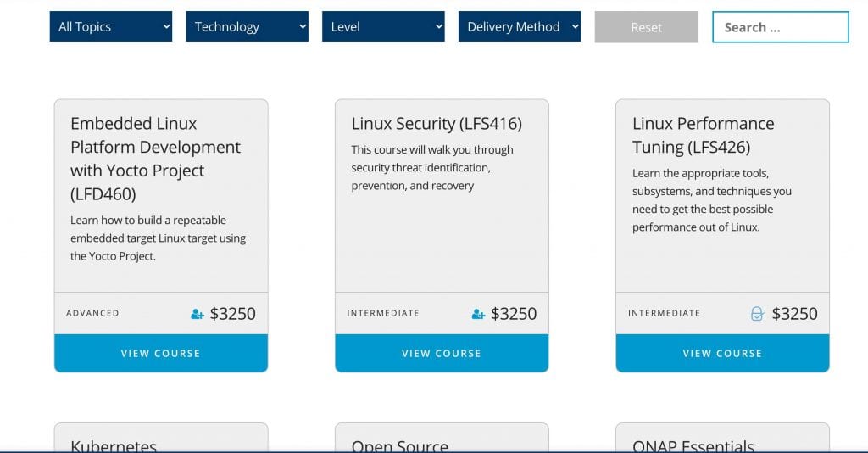This screenshot has height=453, width=868.
Task: Open the Embedded Linux Platform Development title
Action: 156,159
